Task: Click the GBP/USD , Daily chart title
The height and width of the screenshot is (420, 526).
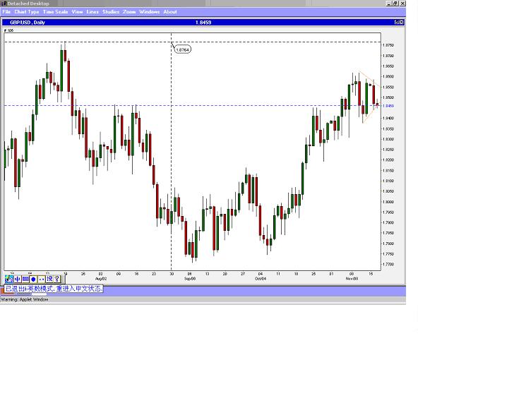Action: pos(27,23)
